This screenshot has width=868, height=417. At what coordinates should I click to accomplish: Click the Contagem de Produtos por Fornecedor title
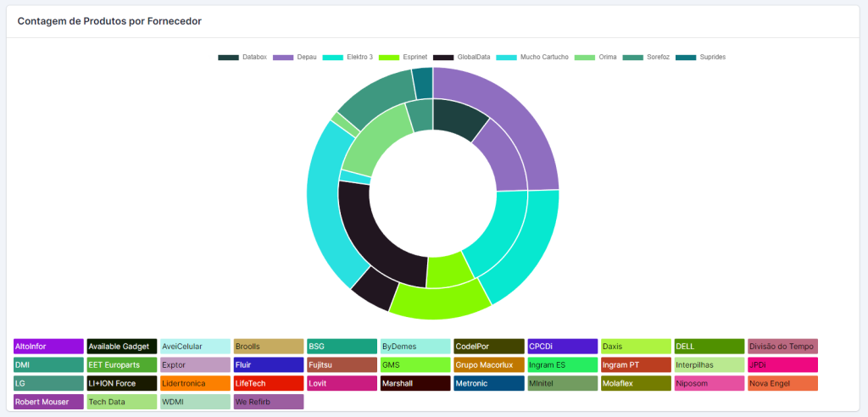click(109, 20)
